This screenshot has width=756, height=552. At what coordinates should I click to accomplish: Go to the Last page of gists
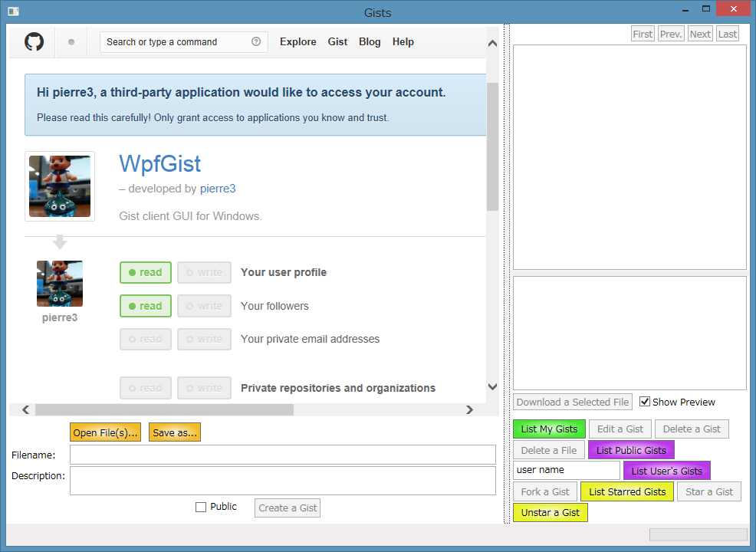727,34
